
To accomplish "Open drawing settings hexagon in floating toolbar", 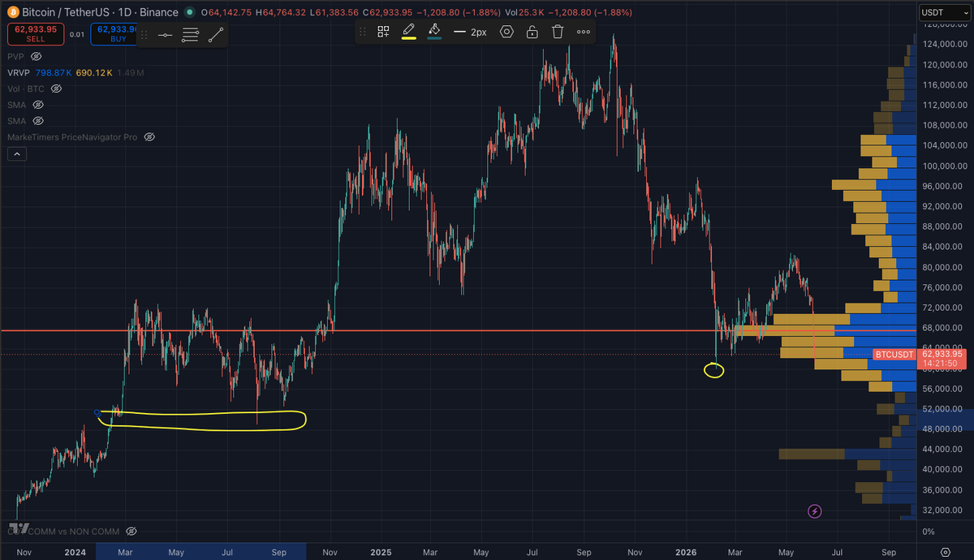I will coord(506,32).
